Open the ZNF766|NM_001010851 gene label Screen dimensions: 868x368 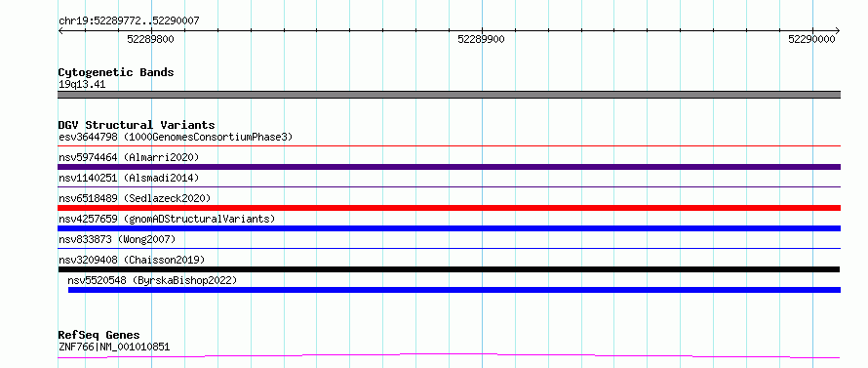pos(114,347)
